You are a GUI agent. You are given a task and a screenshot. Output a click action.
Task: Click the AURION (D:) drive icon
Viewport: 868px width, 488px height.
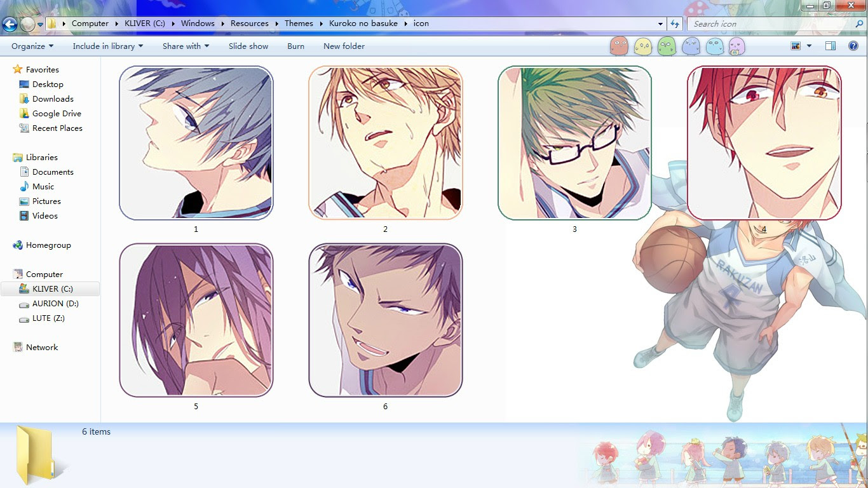24,304
